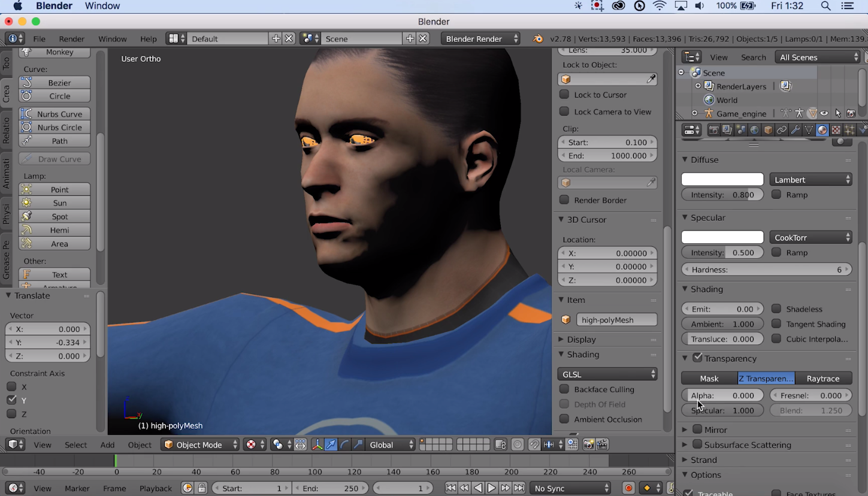Expand the Subsurface Scattering panel
The image size is (868, 496).
pyautogui.click(x=685, y=444)
